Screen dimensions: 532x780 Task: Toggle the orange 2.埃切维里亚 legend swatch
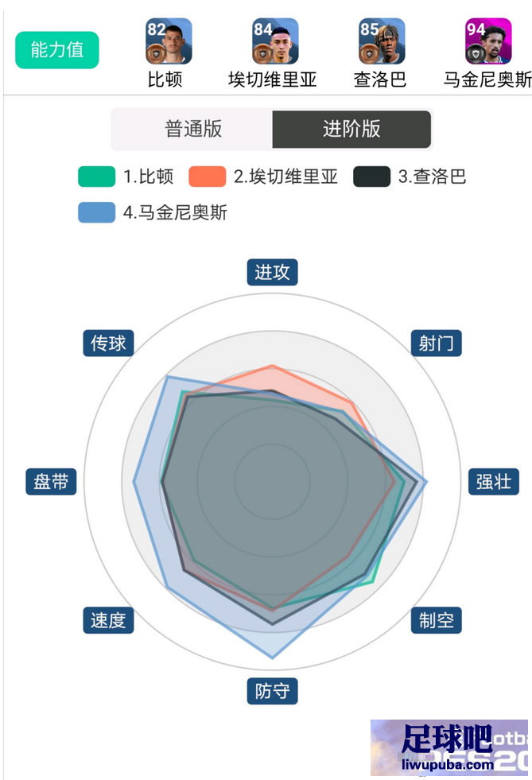pos(207,177)
